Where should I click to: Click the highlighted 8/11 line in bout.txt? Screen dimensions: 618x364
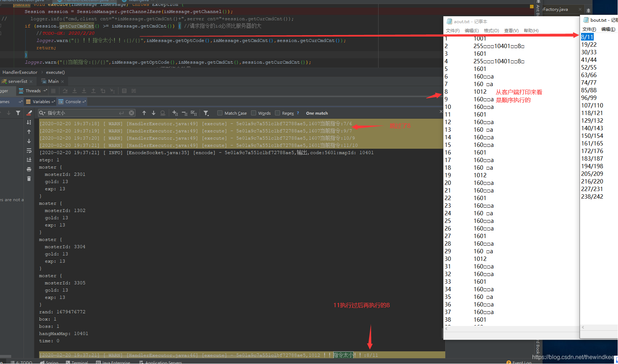point(587,37)
